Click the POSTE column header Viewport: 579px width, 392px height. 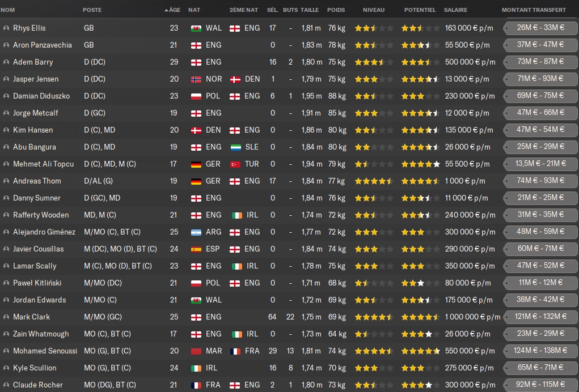click(x=92, y=10)
